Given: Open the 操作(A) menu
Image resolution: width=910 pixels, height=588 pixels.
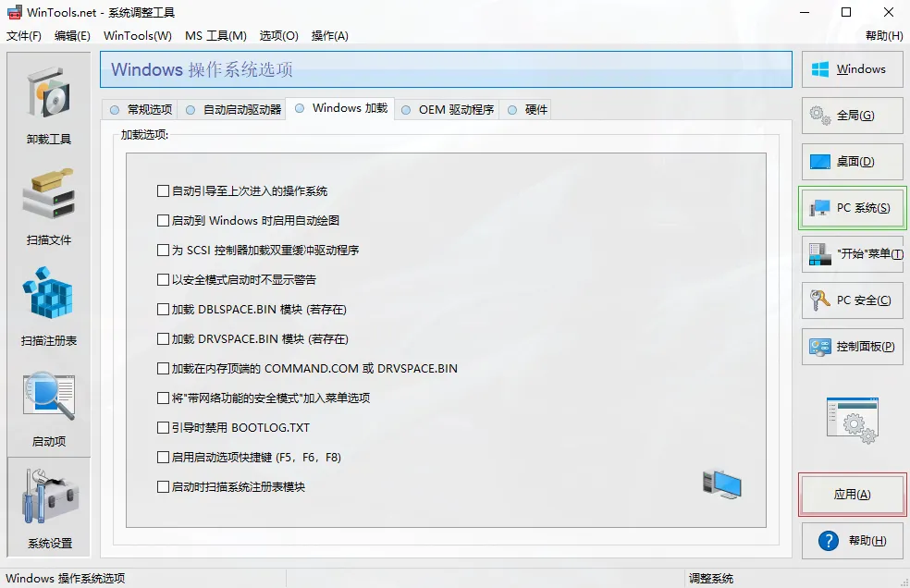Looking at the screenshot, I should tap(329, 36).
